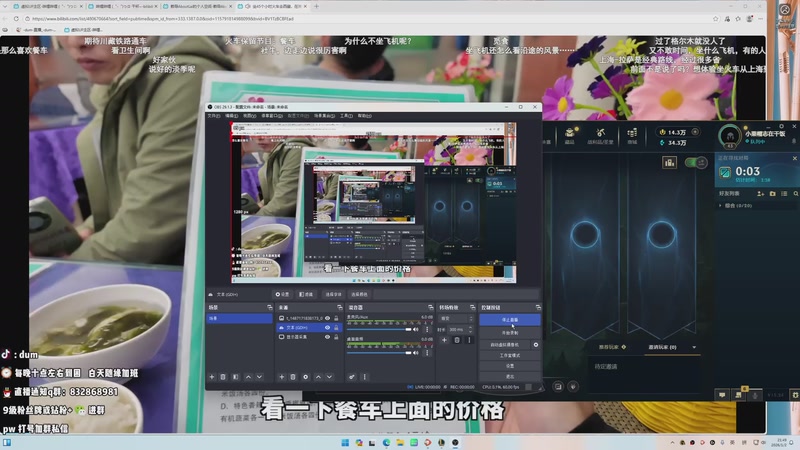Remove the scene transition

coord(457,340)
